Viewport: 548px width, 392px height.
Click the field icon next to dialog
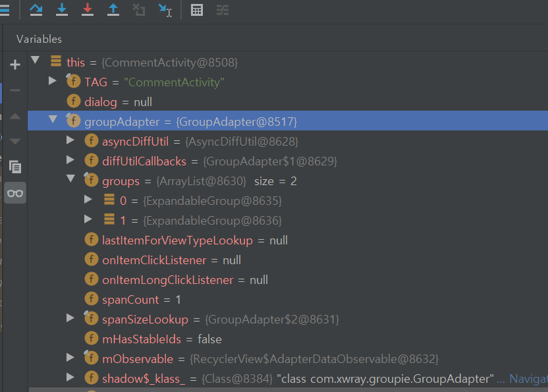[73, 101]
